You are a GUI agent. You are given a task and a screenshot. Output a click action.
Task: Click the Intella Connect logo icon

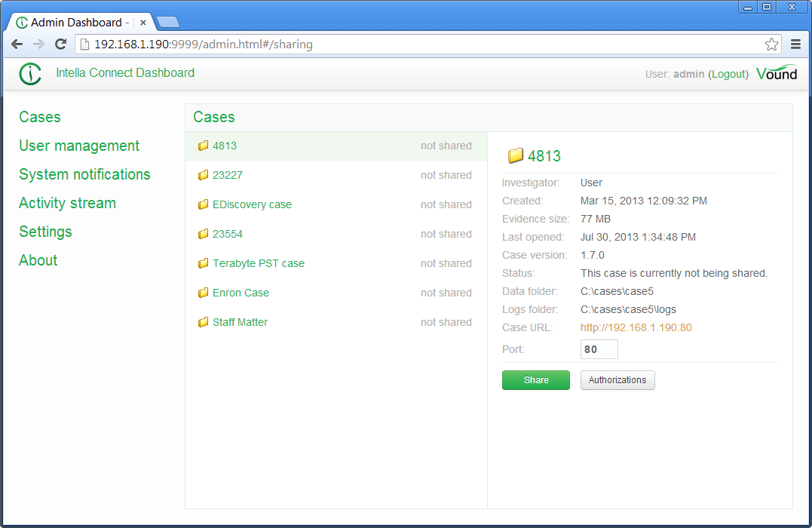tap(30, 74)
